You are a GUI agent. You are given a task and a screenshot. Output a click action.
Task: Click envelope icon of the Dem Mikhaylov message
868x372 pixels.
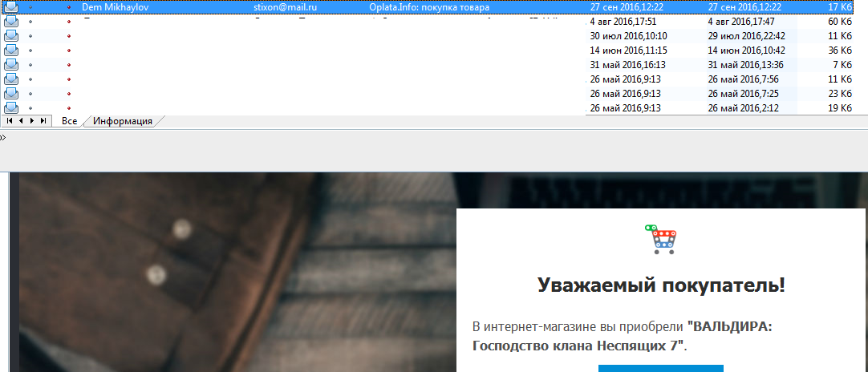[11, 7]
